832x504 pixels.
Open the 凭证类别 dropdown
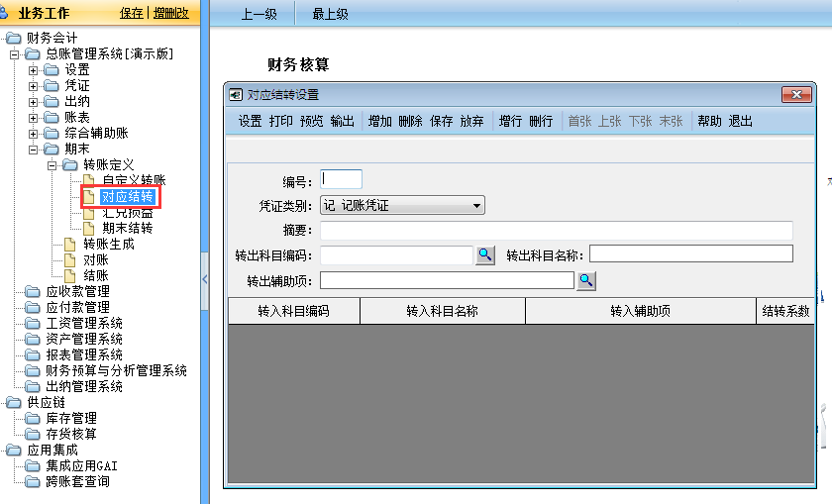coord(477,206)
